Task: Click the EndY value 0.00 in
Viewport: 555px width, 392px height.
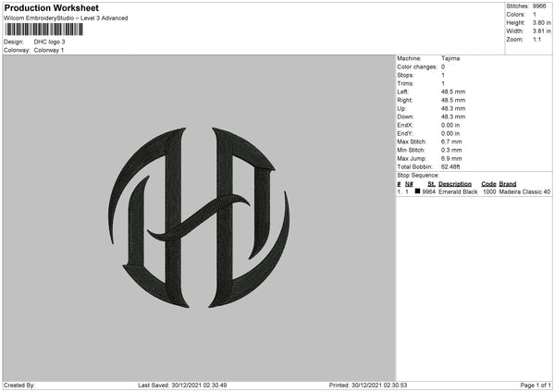Action: (x=450, y=134)
